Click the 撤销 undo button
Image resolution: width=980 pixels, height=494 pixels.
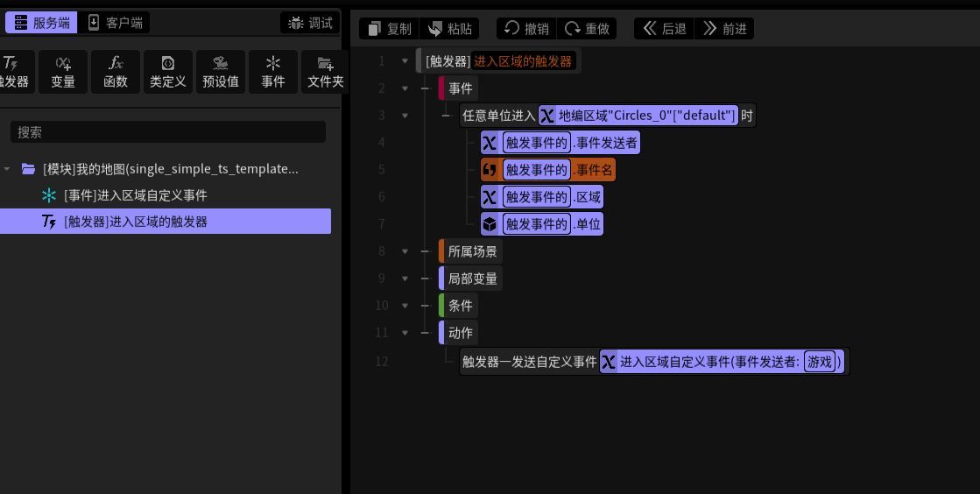click(x=527, y=29)
